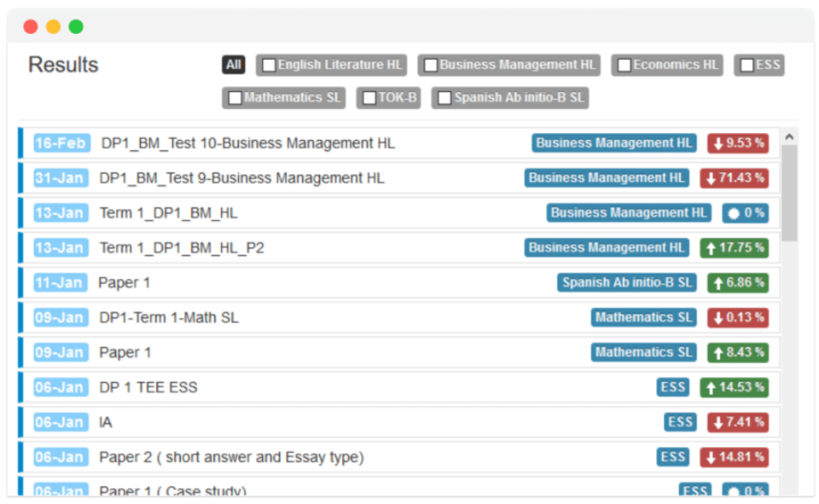Screen dimensions: 819x504
Task: Select the All filter button
Action: (234, 65)
